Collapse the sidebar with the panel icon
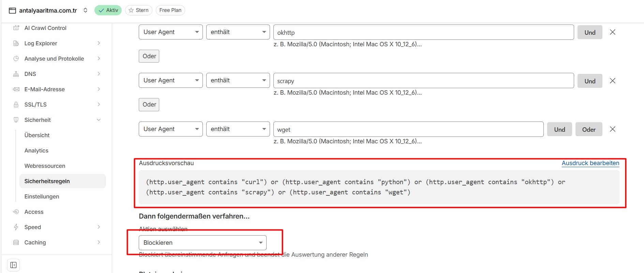644x273 pixels. (13, 265)
